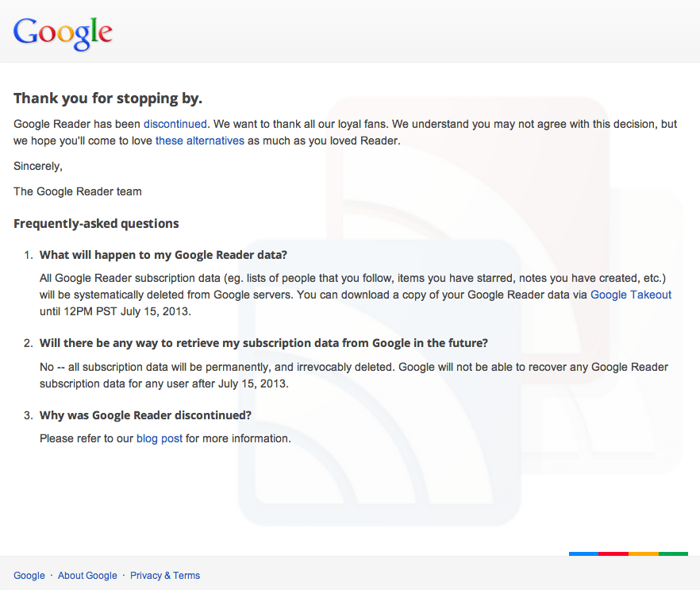700x590 pixels.
Task: Open the "blog post" link
Action: [160, 438]
